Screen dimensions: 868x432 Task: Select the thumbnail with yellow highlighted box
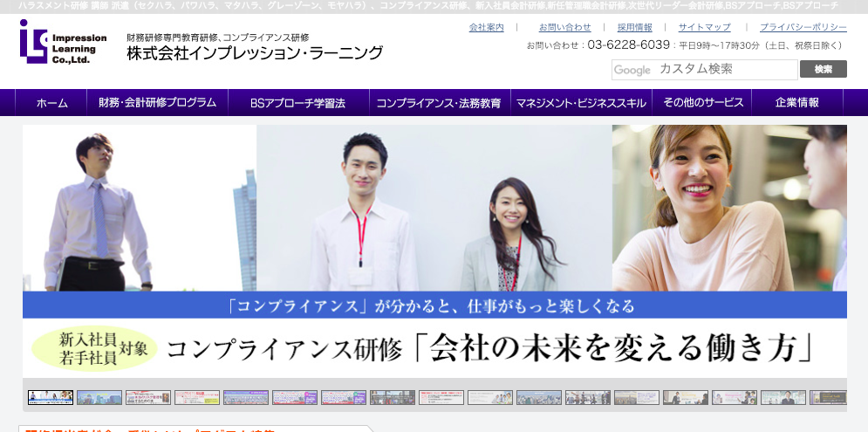197,397
